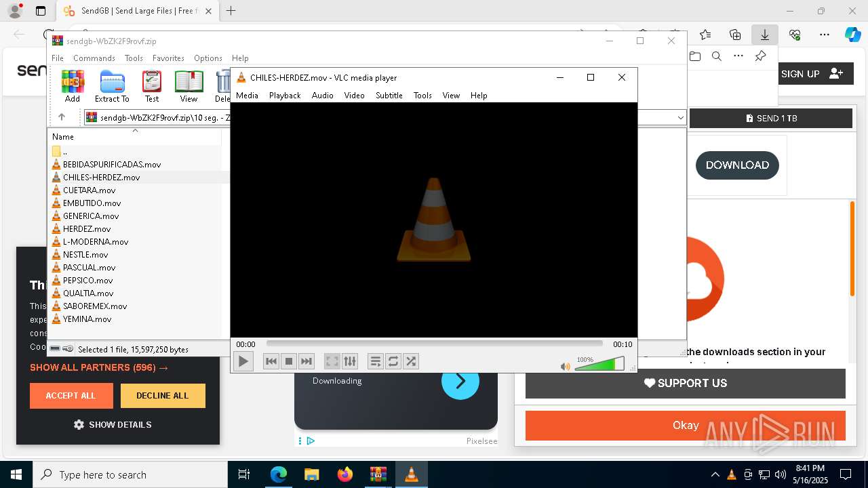Stop playback in VLC

point(289,361)
